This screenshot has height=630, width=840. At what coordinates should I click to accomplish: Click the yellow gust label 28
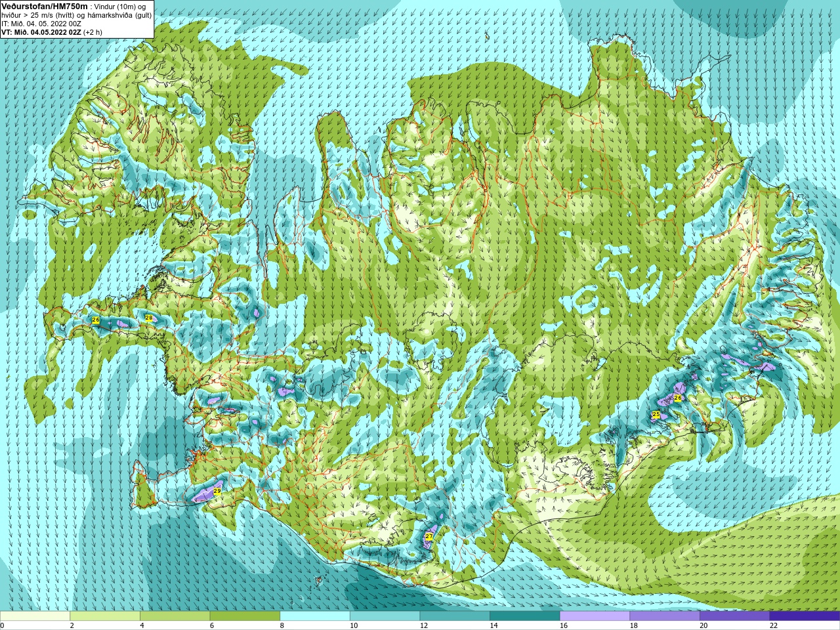pos(149,318)
